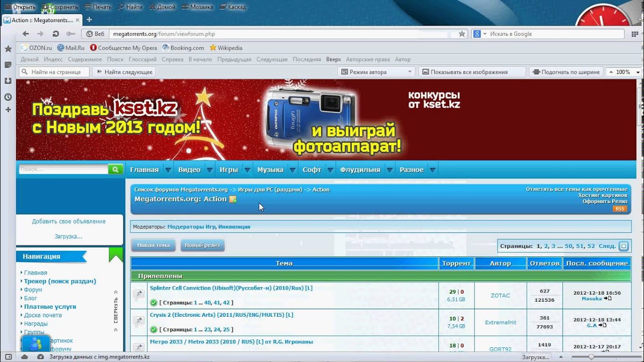Go back using the browser back arrow
The image size is (644, 362).
26,34
